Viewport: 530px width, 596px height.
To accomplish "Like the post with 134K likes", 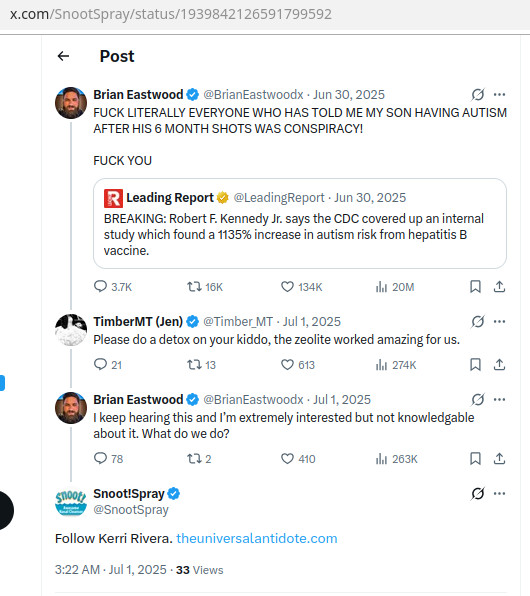I will tap(287, 286).
